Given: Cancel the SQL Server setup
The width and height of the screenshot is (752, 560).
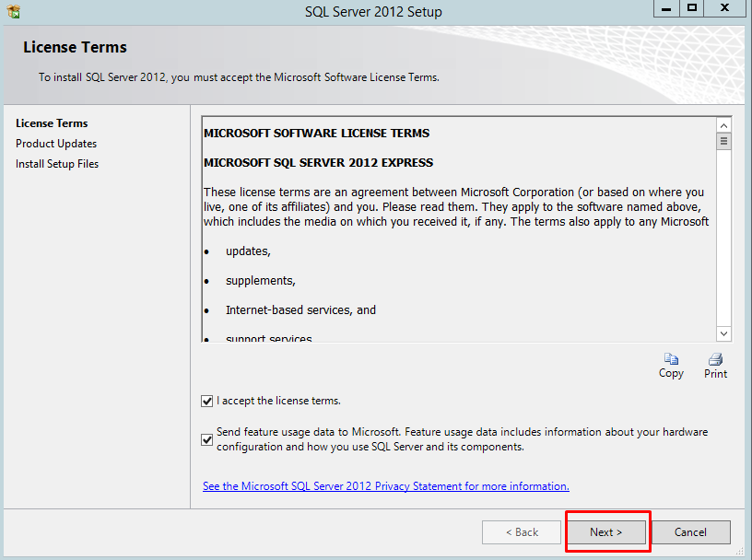Looking at the screenshot, I should tap(690, 532).
